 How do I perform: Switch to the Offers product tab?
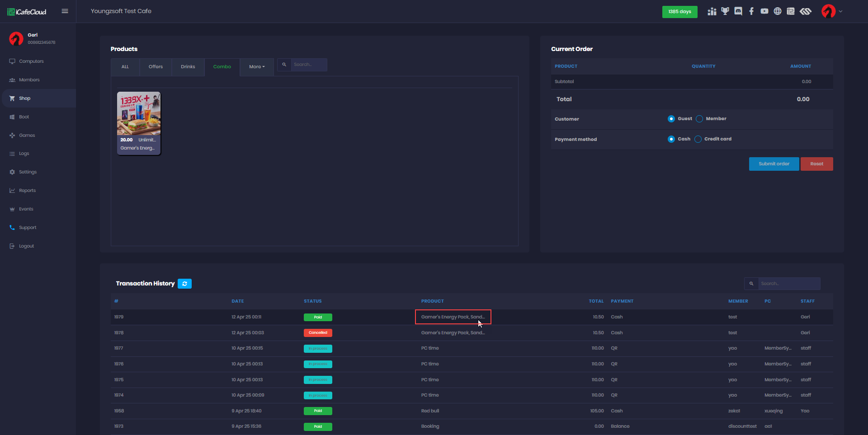pos(156,67)
